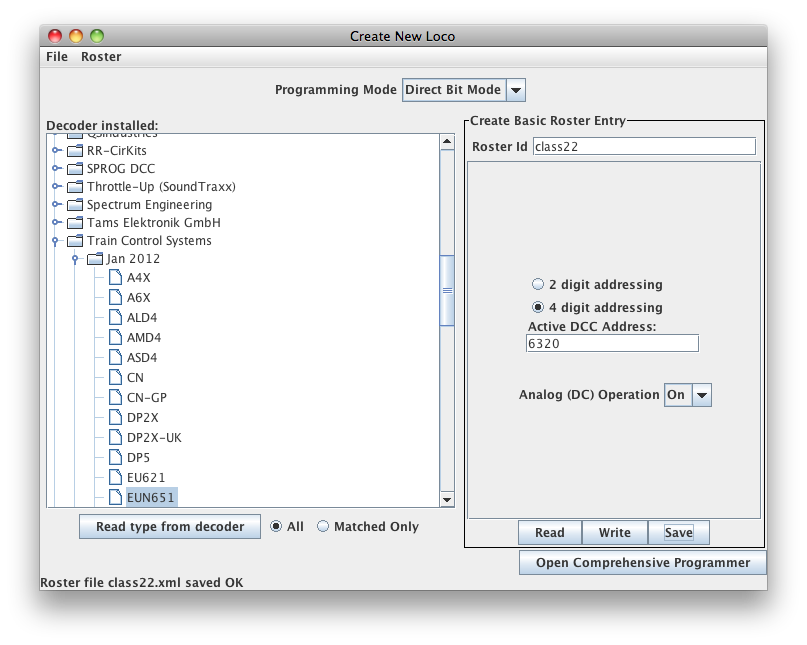807x645 pixels.
Task: Click the decoder list scroll down arrow
Action: pyautogui.click(x=447, y=499)
